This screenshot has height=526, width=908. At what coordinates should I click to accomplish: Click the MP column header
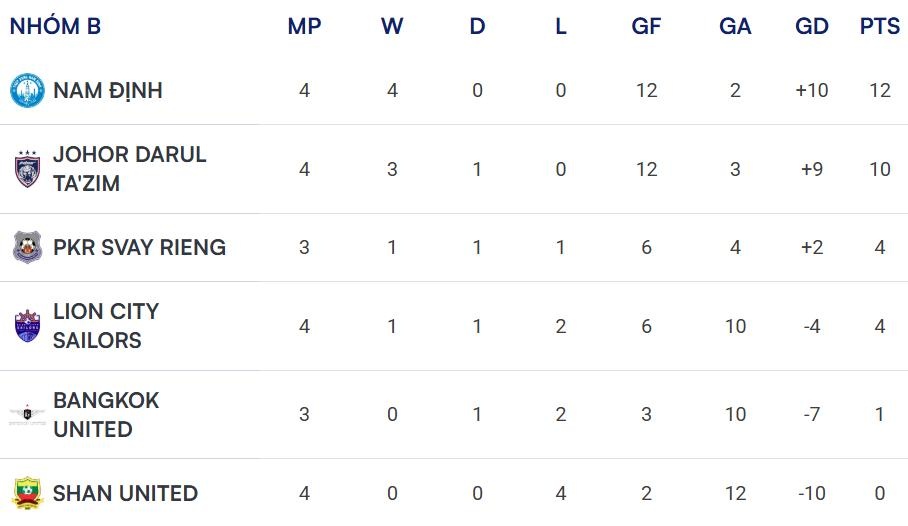(x=304, y=27)
